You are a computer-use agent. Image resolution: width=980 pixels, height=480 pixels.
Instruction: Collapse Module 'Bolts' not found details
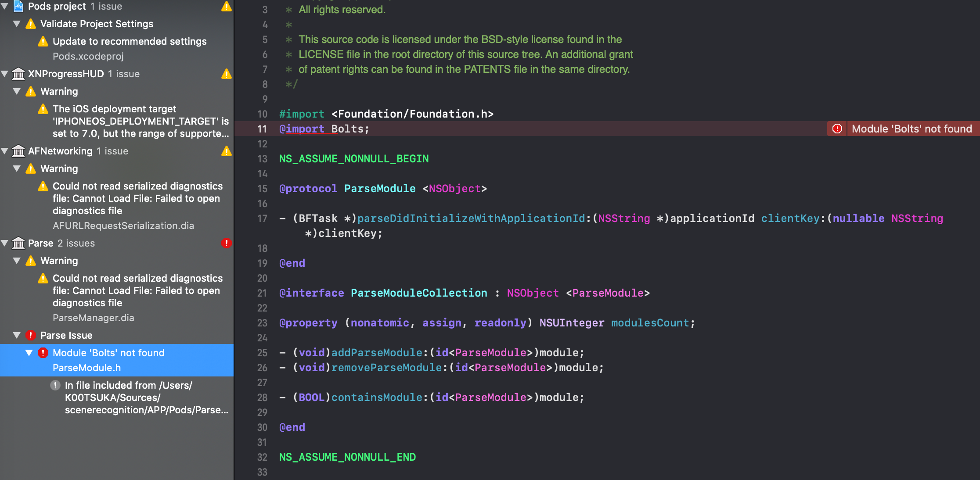point(29,353)
